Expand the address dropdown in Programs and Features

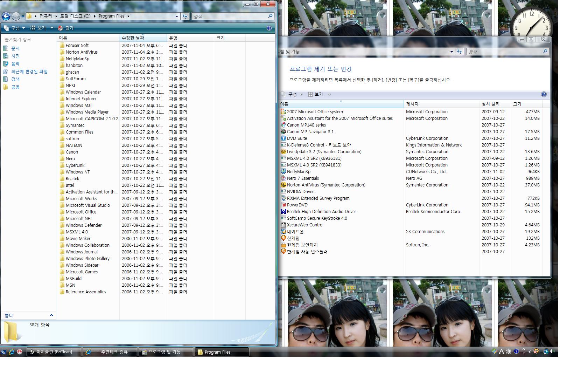coord(451,52)
